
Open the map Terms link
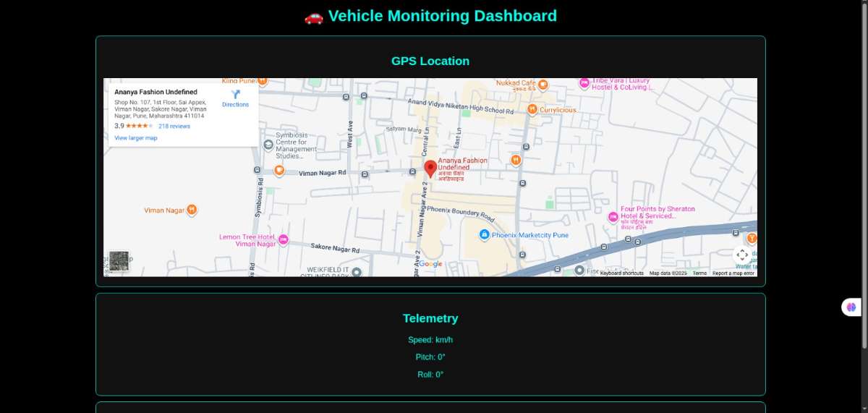(699, 273)
